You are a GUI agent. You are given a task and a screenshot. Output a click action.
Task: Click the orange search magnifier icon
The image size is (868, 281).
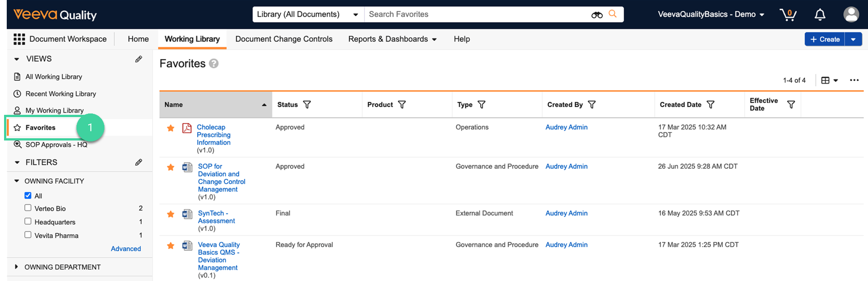click(612, 14)
